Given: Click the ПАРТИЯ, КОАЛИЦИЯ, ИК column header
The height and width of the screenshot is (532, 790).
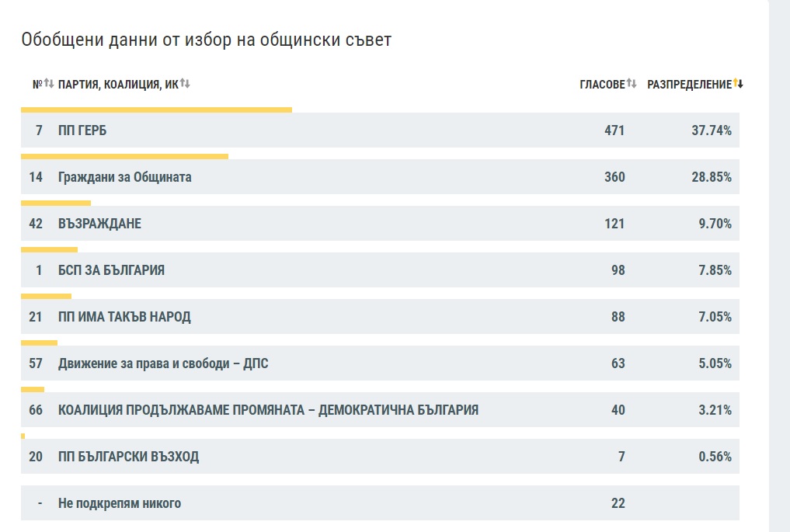Looking at the screenshot, I should pos(118,84).
